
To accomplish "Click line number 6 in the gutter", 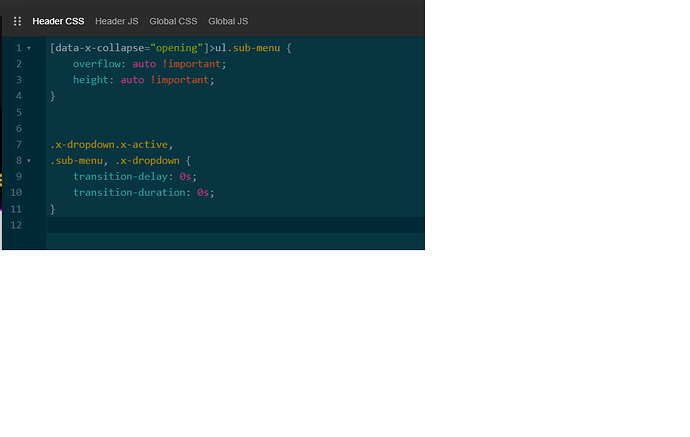I will tap(18, 128).
